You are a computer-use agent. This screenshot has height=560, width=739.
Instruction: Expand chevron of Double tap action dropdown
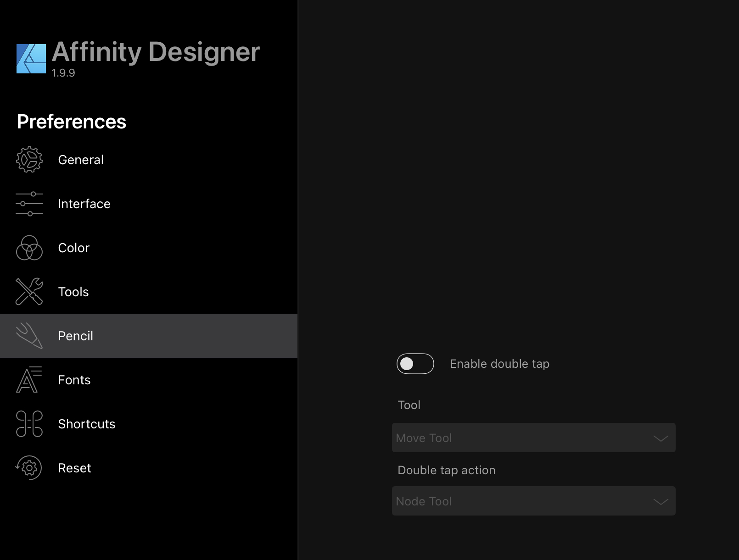pos(661,502)
